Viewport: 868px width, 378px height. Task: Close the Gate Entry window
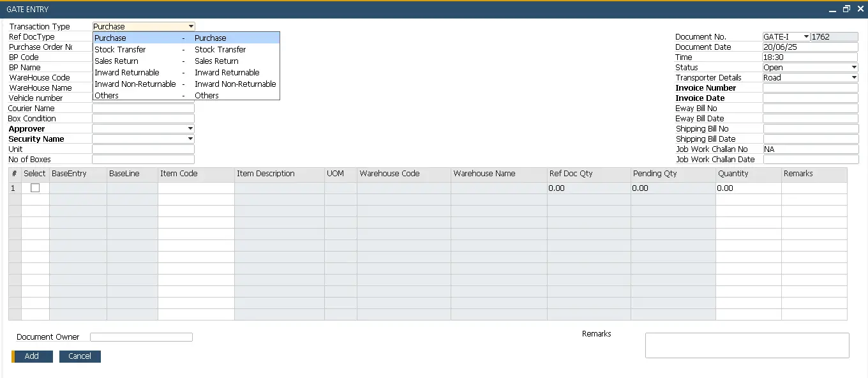pos(860,9)
